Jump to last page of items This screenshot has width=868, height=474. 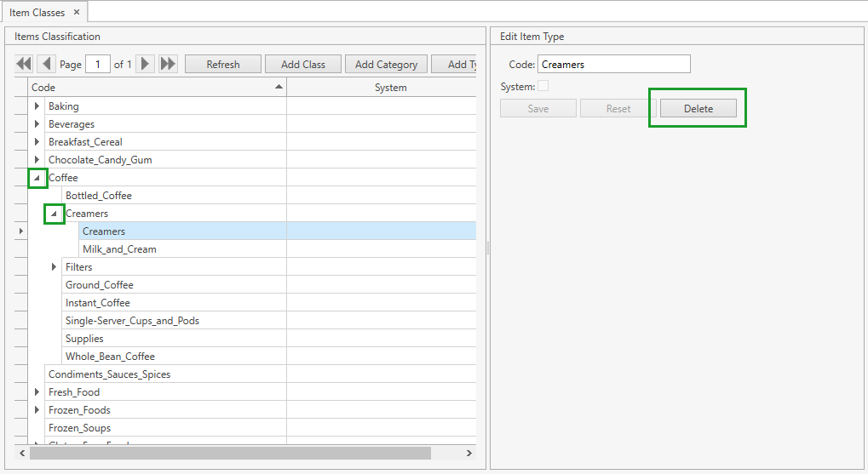pos(168,64)
